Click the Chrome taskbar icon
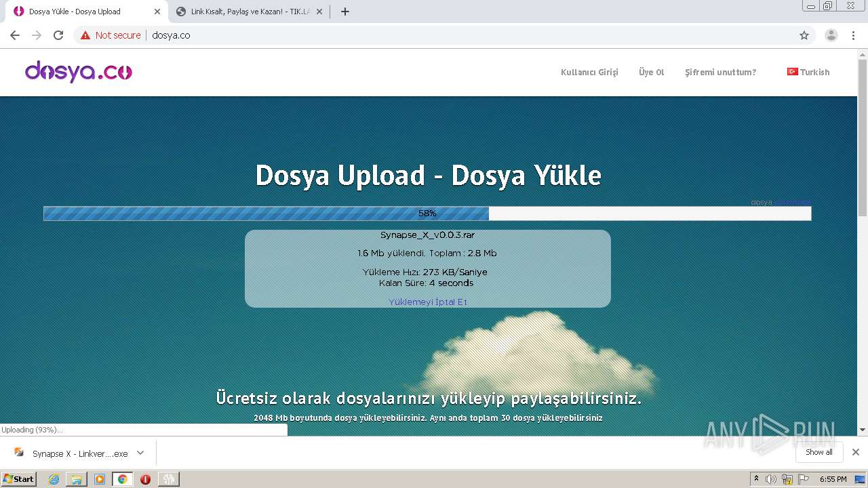This screenshot has height=488, width=868. pos(123,479)
